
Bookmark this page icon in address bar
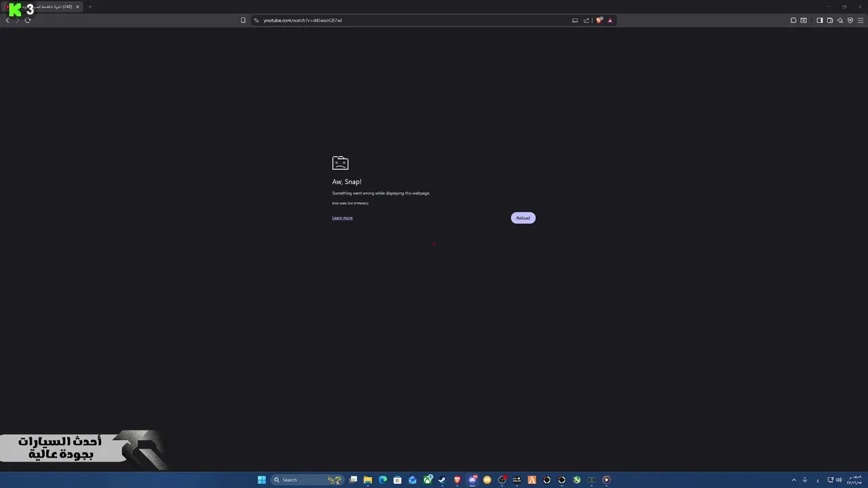(x=243, y=20)
